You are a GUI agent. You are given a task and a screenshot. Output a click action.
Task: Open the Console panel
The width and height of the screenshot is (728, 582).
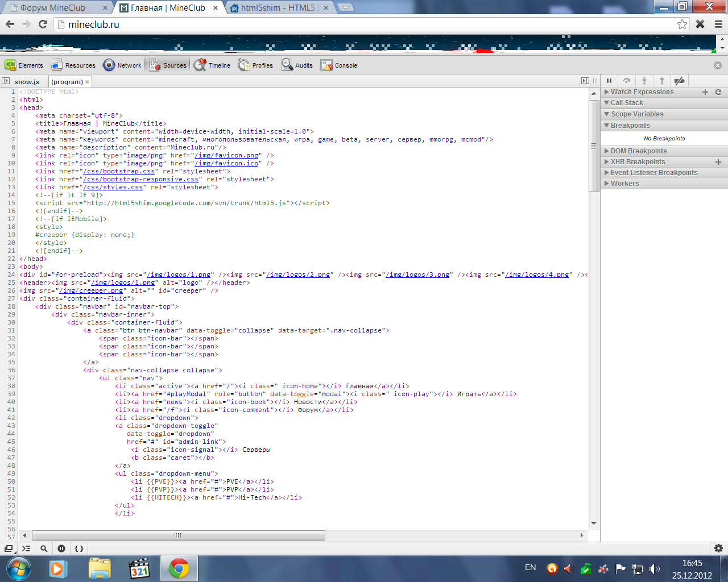coord(338,65)
